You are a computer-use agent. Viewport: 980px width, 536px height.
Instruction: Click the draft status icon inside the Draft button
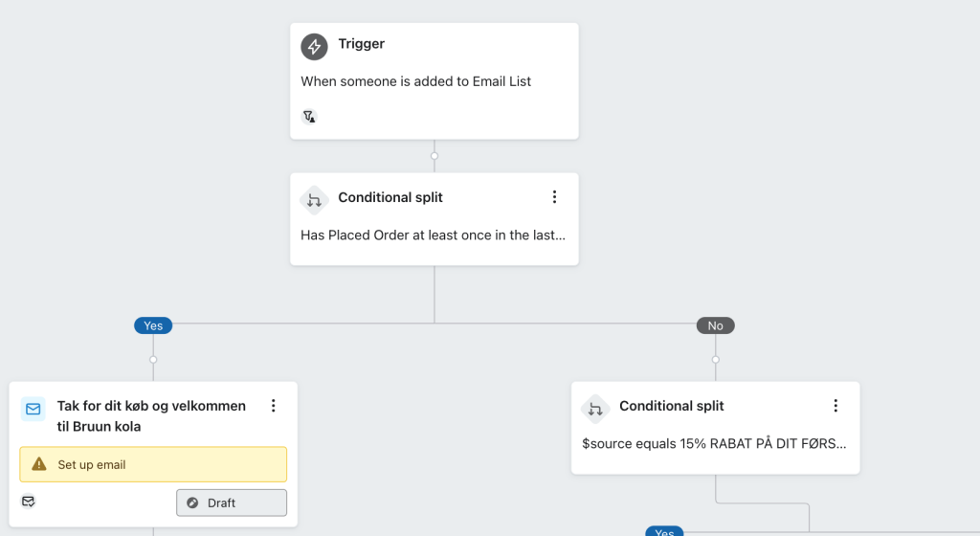click(192, 502)
